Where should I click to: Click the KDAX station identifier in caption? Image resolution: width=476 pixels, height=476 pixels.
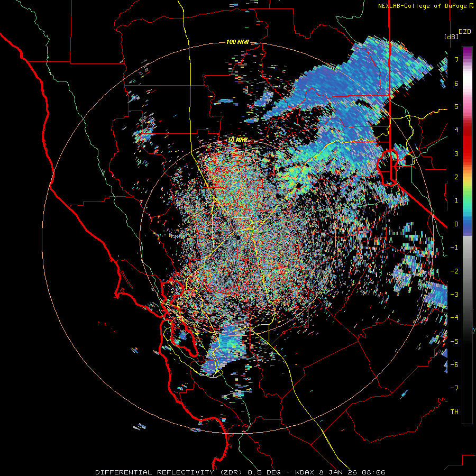[304, 472]
